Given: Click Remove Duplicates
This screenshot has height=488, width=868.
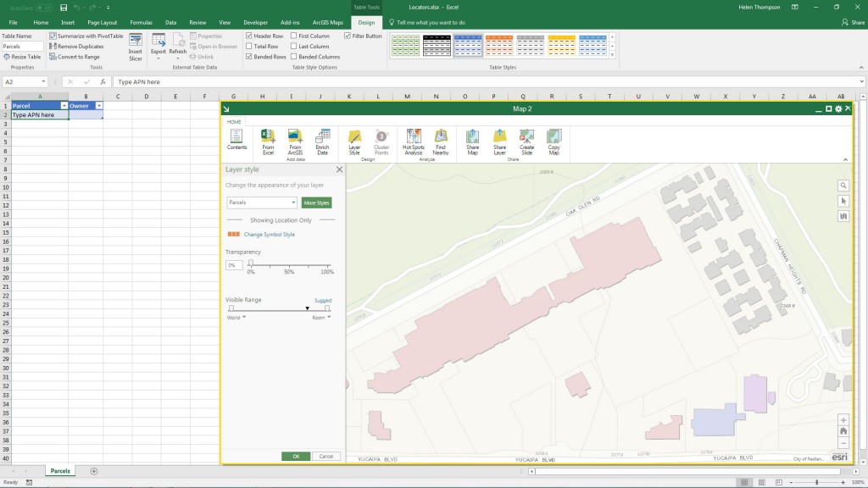Looking at the screenshot, I should (76, 47).
